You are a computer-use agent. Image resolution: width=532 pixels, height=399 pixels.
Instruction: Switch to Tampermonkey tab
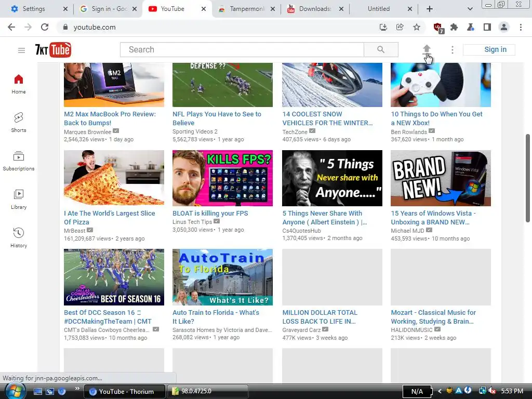(246, 9)
